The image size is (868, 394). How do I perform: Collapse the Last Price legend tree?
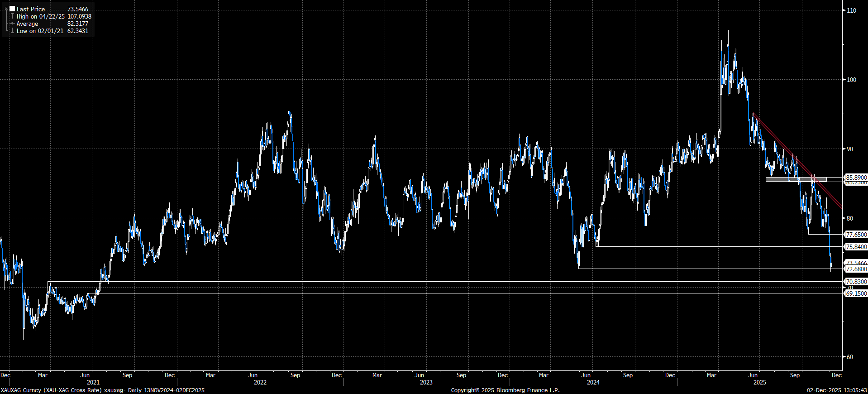tap(6, 9)
